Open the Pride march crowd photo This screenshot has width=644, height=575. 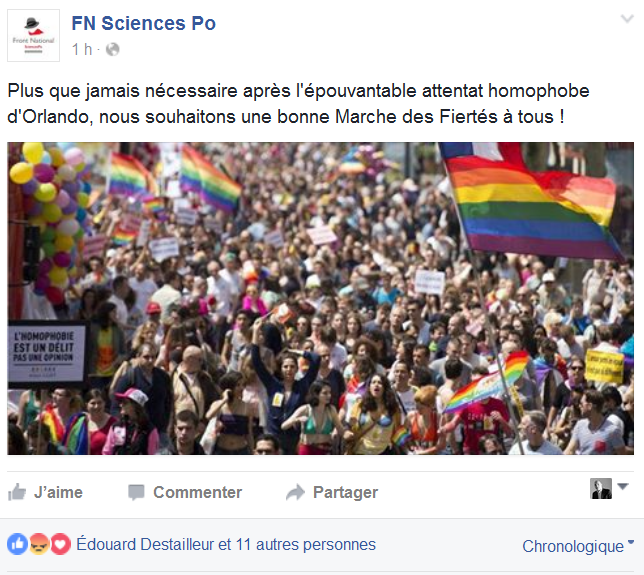[x=321, y=298]
